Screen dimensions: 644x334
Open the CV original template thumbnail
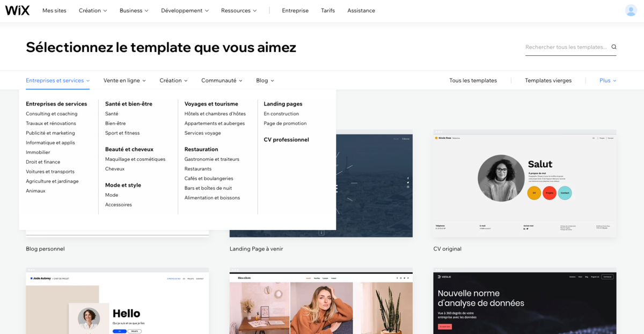tap(525, 183)
